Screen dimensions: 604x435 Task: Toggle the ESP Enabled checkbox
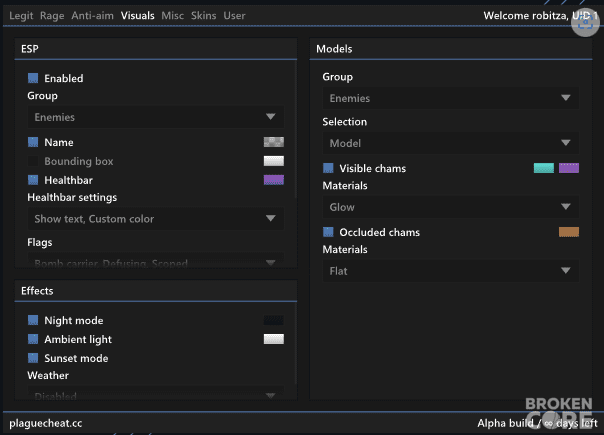[33, 78]
